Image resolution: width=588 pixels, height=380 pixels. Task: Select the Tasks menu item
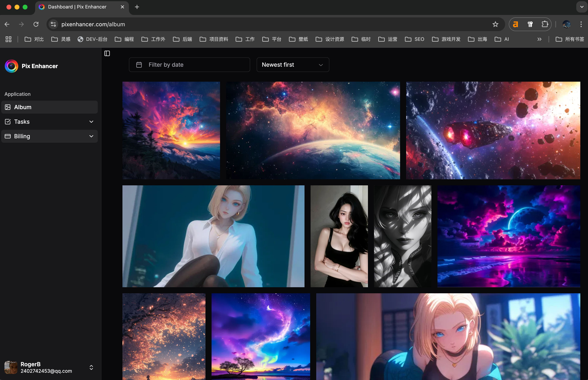pos(49,122)
